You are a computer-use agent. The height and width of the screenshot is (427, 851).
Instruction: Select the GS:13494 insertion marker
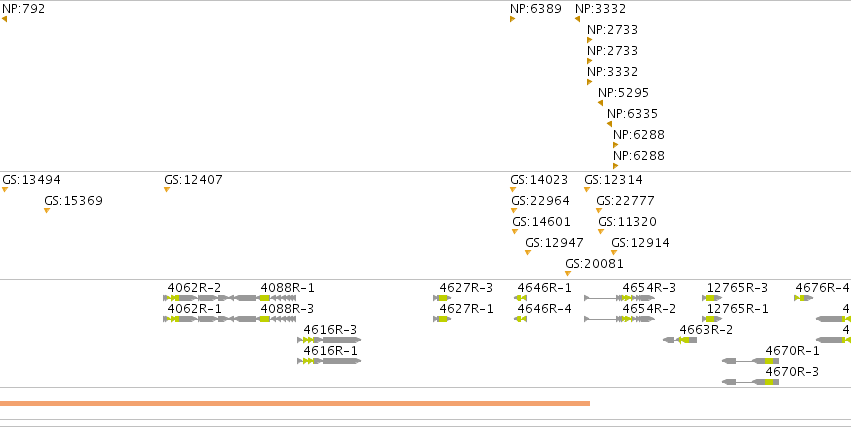5,189
